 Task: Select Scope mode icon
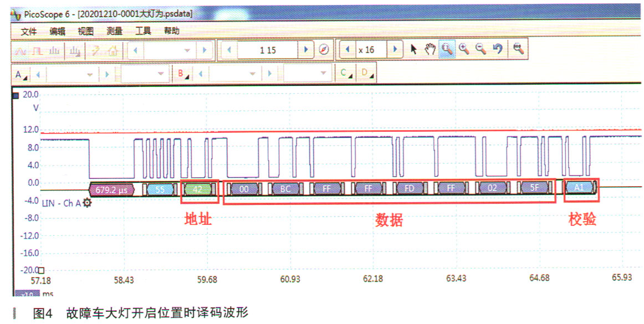[x=21, y=50]
